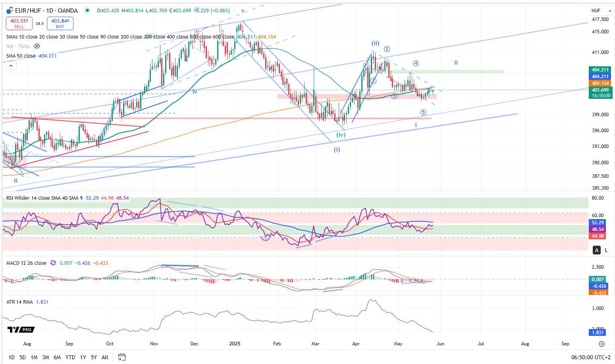
Task: Click the green market status dot
Action: coord(87,10)
